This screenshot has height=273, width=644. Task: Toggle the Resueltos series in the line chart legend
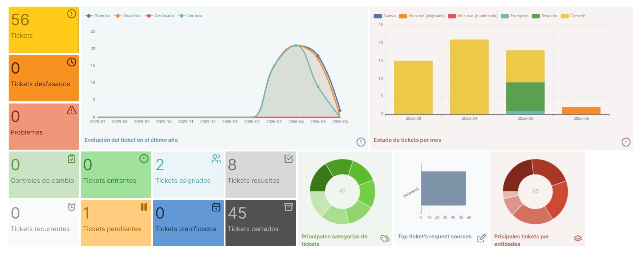pyautogui.click(x=128, y=16)
